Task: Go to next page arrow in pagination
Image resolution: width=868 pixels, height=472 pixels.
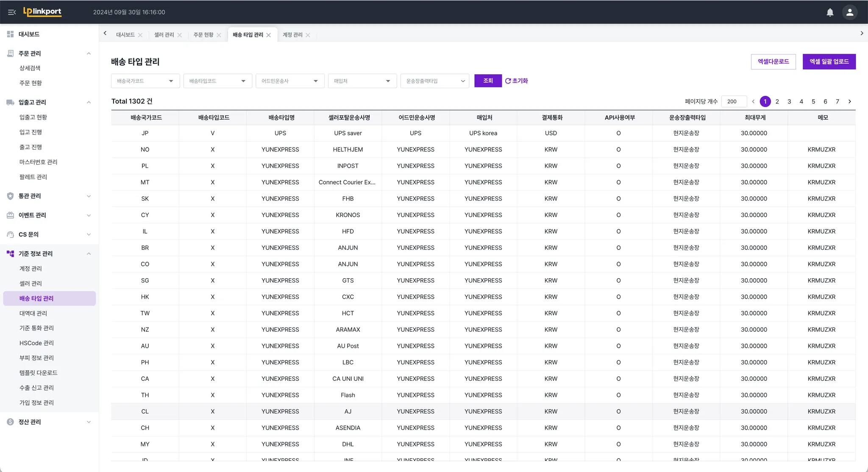Action: pos(849,101)
